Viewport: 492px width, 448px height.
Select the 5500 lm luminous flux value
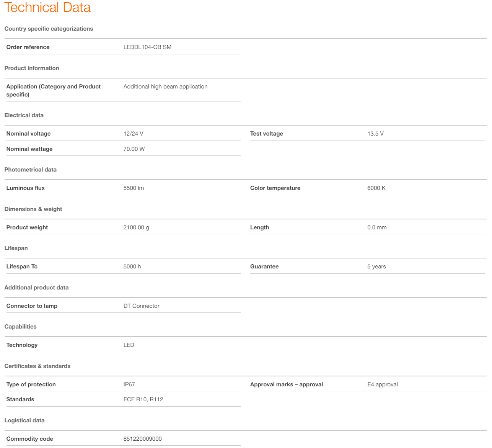(x=134, y=188)
